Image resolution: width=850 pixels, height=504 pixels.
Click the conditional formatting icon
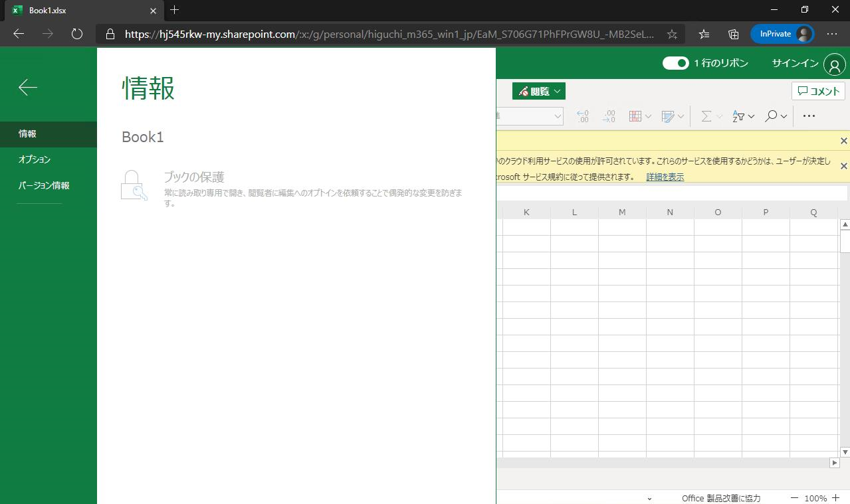click(635, 116)
